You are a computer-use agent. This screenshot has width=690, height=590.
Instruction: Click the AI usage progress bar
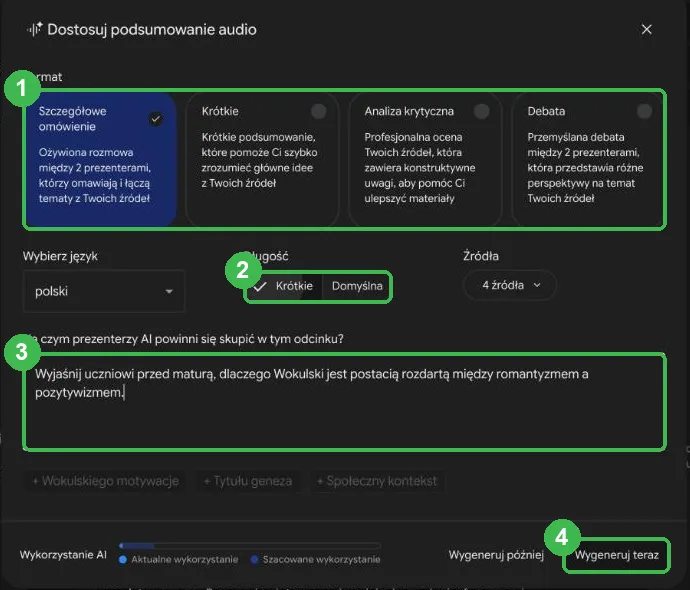click(x=250, y=546)
